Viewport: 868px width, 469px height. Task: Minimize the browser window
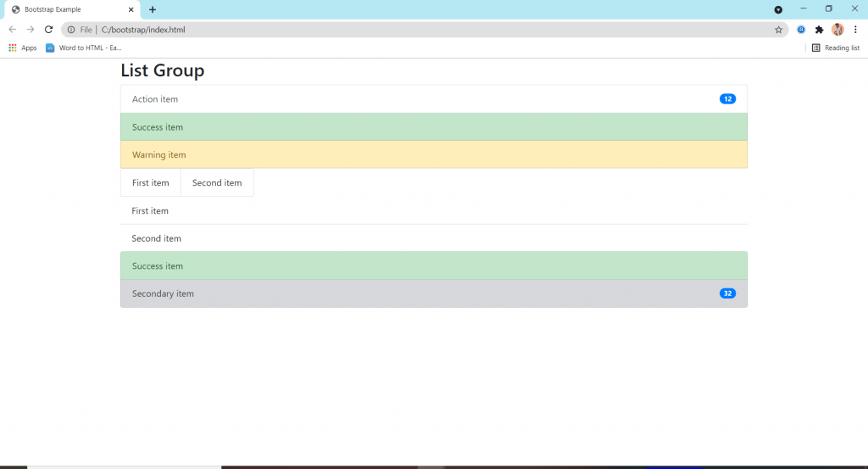coord(804,8)
